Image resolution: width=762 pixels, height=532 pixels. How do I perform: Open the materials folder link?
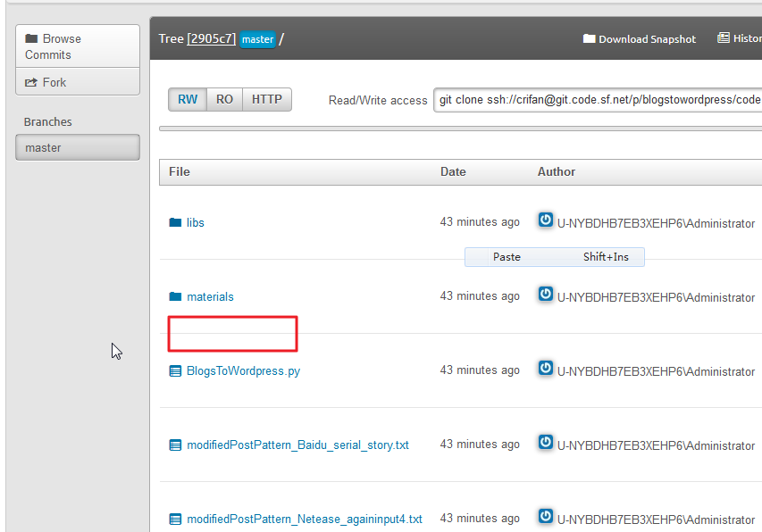(x=210, y=296)
